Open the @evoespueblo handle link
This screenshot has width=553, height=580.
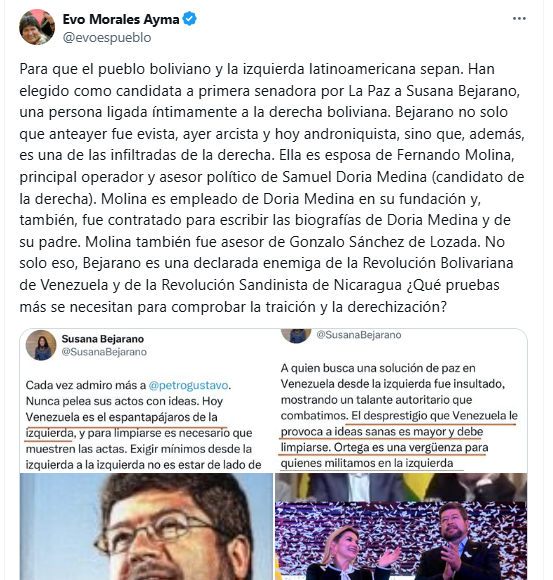107,37
